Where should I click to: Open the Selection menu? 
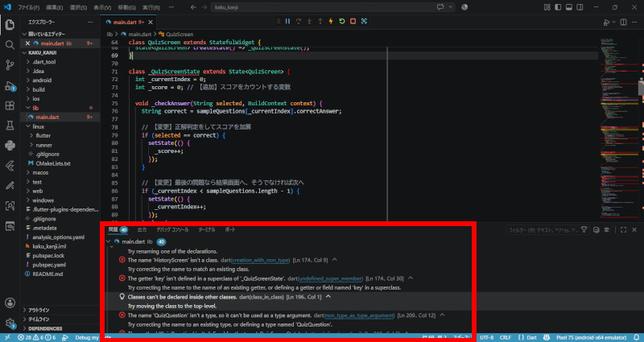(78, 7)
